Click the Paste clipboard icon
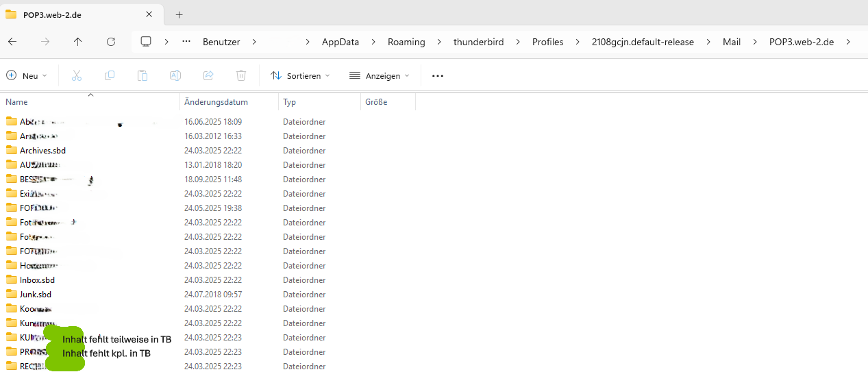868x372 pixels. tap(142, 75)
